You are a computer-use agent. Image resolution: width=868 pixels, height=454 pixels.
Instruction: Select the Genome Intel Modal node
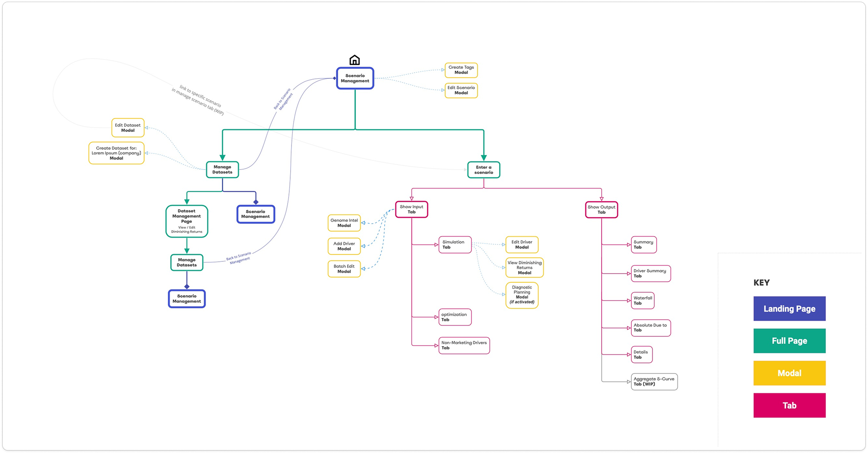click(x=344, y=223)
